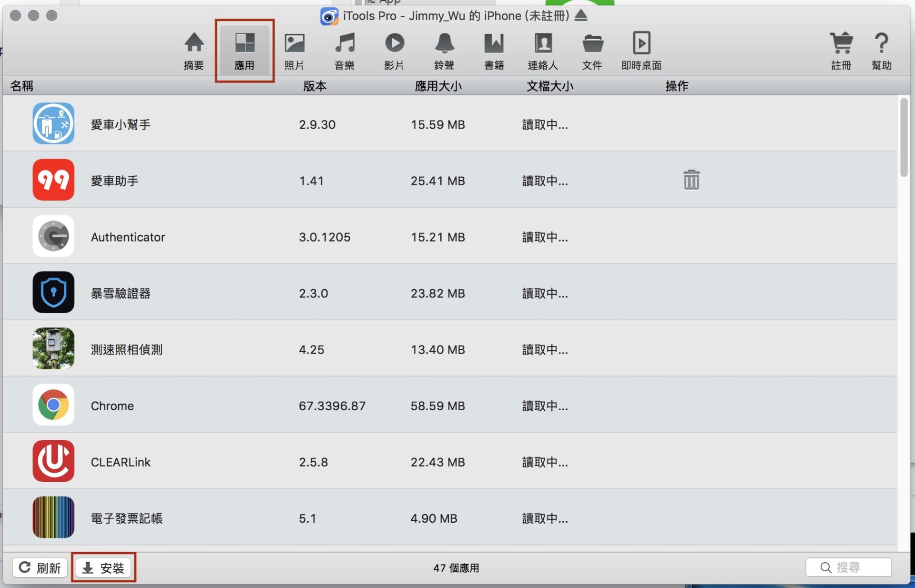Select the 愛車助手 name text
Image resolution: width=915 pixels, height=588 pixels.
click(115, 181)
